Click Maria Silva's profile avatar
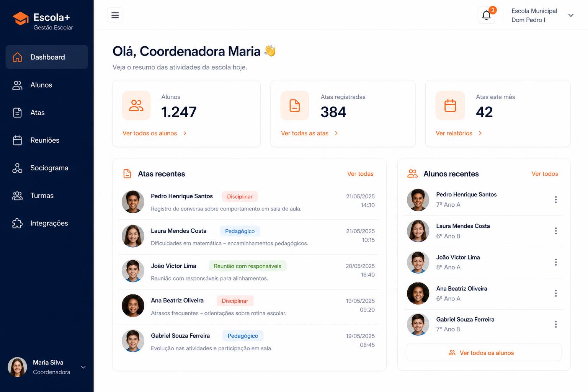 [x=17, y=367]
